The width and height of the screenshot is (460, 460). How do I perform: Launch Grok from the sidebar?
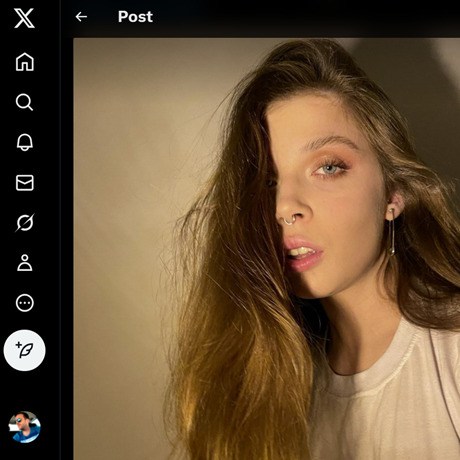point(25,223)
